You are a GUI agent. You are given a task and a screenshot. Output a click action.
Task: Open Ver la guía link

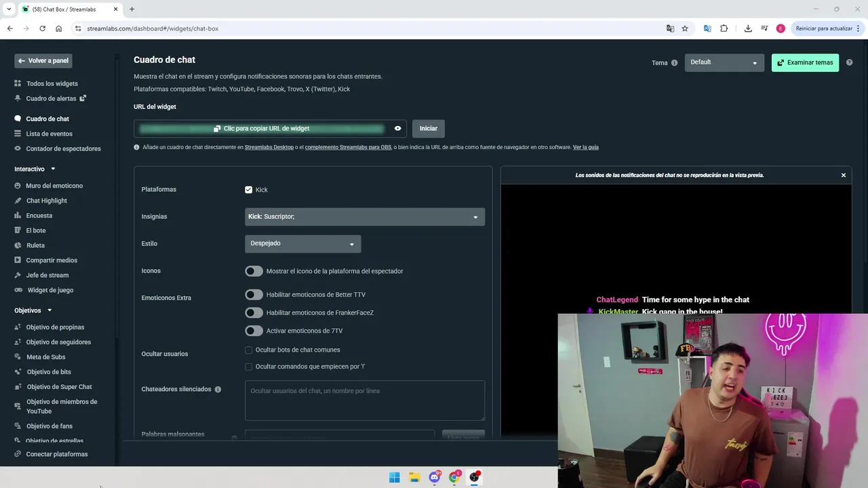tap(586, 147)
